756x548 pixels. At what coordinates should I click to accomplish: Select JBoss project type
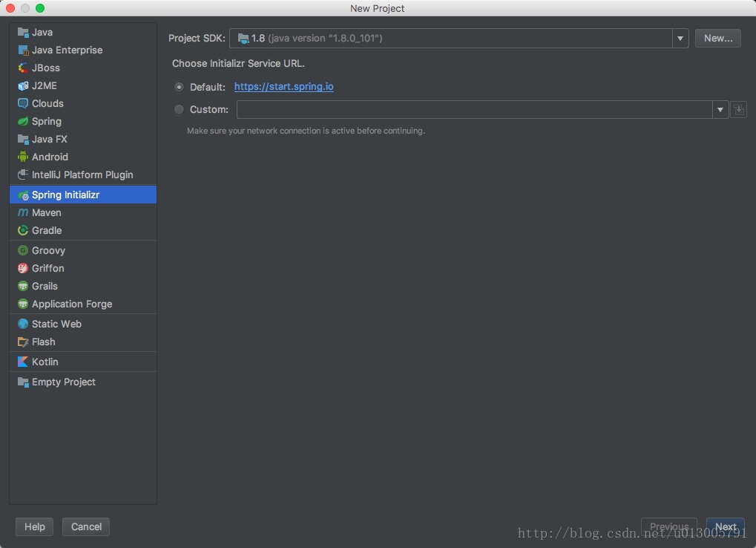click(x=83, y=68)
